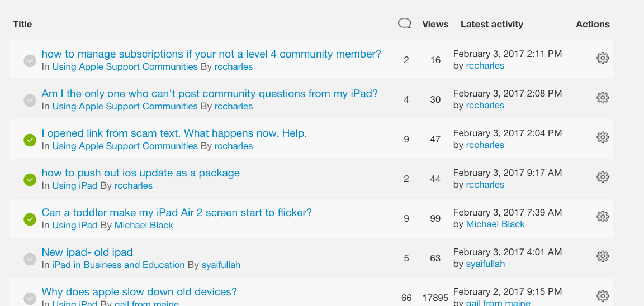Open actions gear for subscriptions thread

(602, 58)
